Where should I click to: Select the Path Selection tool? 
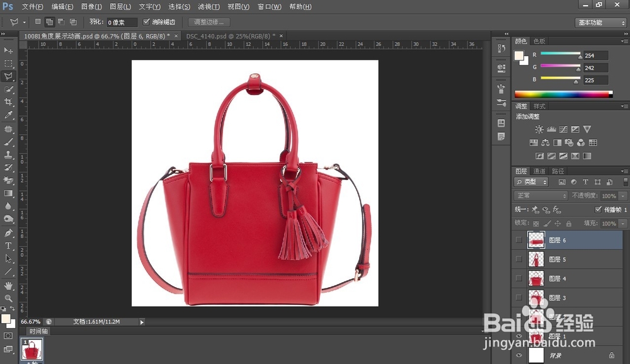[x=8, y=259]
